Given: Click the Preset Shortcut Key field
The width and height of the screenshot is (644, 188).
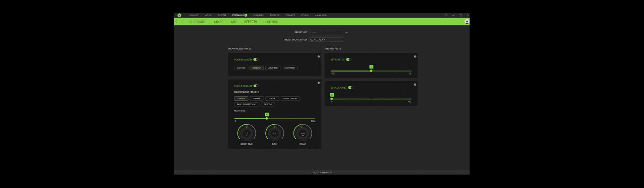Looking at the screenshot, I should (326, 40).
